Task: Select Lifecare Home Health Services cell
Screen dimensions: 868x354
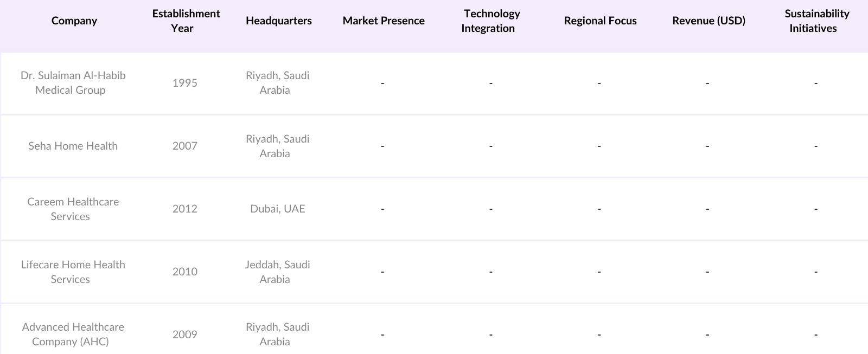Action: [x=73, y=272]
